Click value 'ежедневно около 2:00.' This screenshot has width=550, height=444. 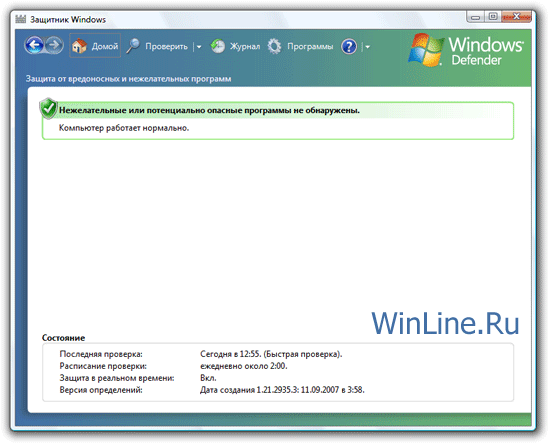pos(244,366)
